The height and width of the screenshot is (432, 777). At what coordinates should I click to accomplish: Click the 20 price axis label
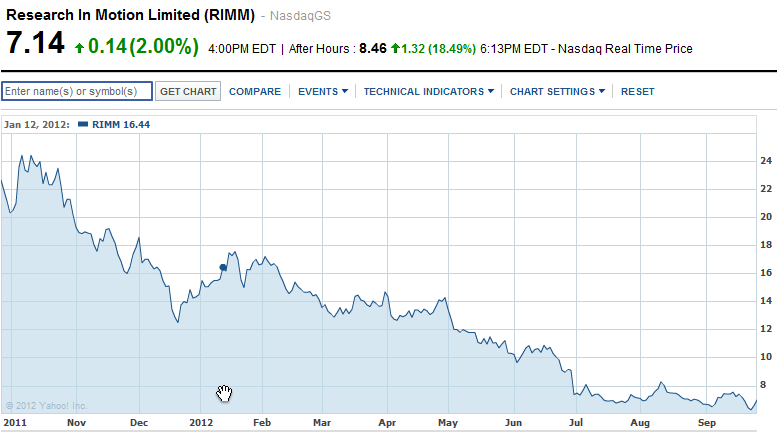[766, 216]
